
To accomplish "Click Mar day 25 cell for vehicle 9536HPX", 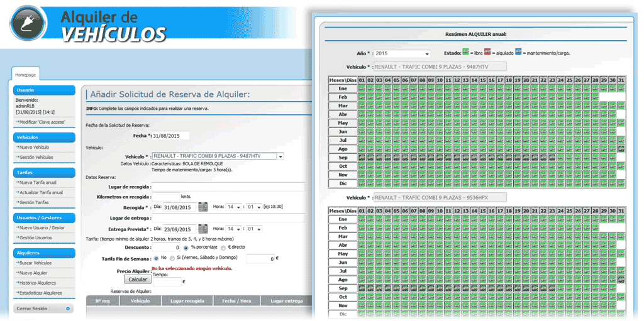I will 569,236.
